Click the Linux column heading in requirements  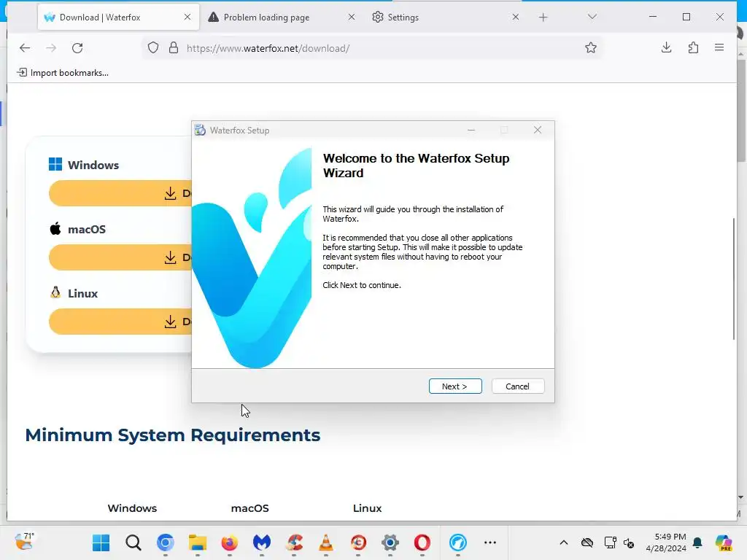[x=368, y=508]
